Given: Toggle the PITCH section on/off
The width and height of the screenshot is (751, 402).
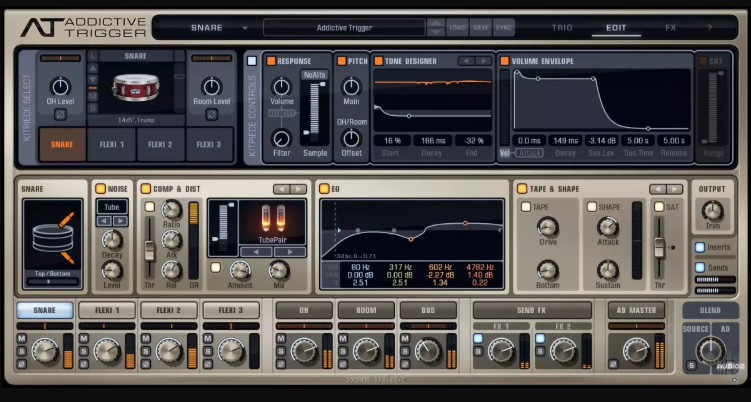Looking at the screenshot, I should point(341,61).
